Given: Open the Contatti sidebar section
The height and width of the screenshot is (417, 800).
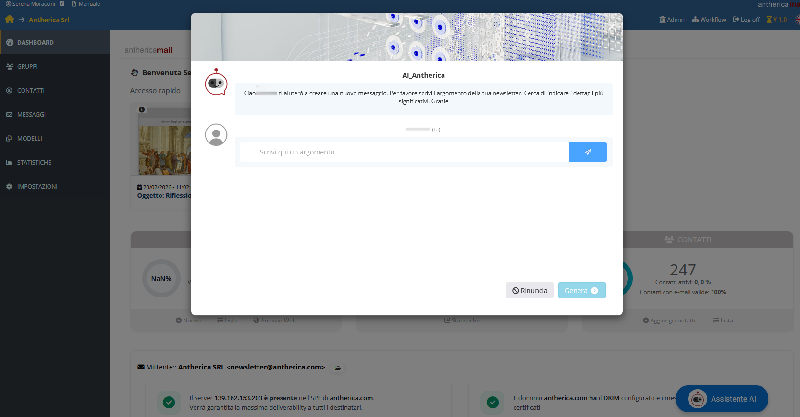Looking at the screenshot, I should pyautogui.click(x=55, y=90).
